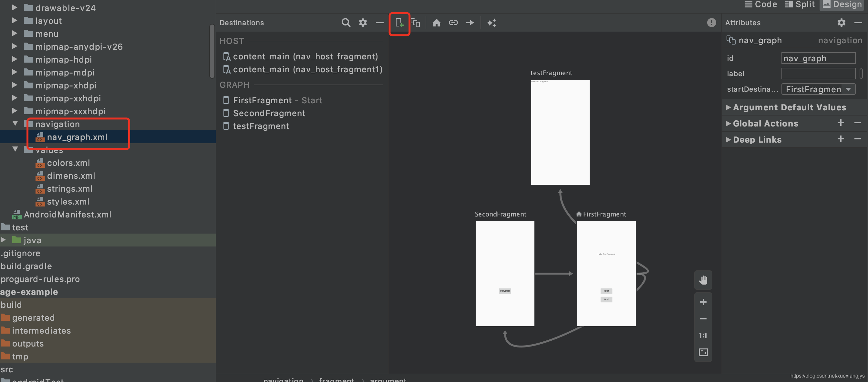Click the SecondFragment preview thumbnail
868x382 pixels.
point(505,273)
